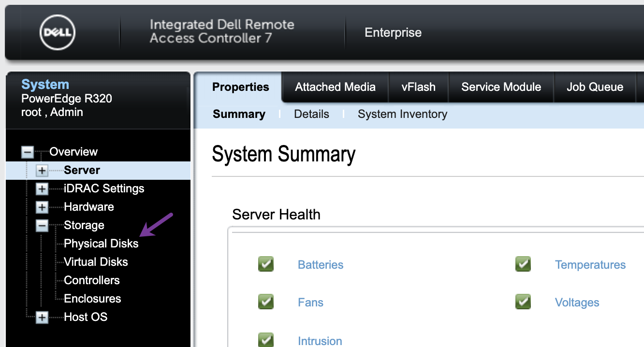Click the green status icon beside Intrusion
The width and height of the screenshot is (644, 347).
coord(266,340)
